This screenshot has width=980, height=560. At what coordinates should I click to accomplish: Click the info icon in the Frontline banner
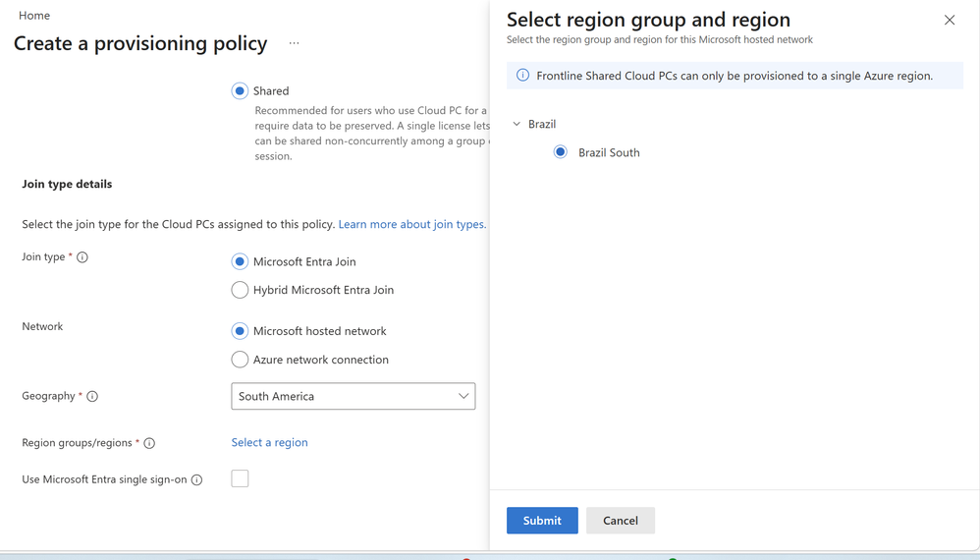522,76
